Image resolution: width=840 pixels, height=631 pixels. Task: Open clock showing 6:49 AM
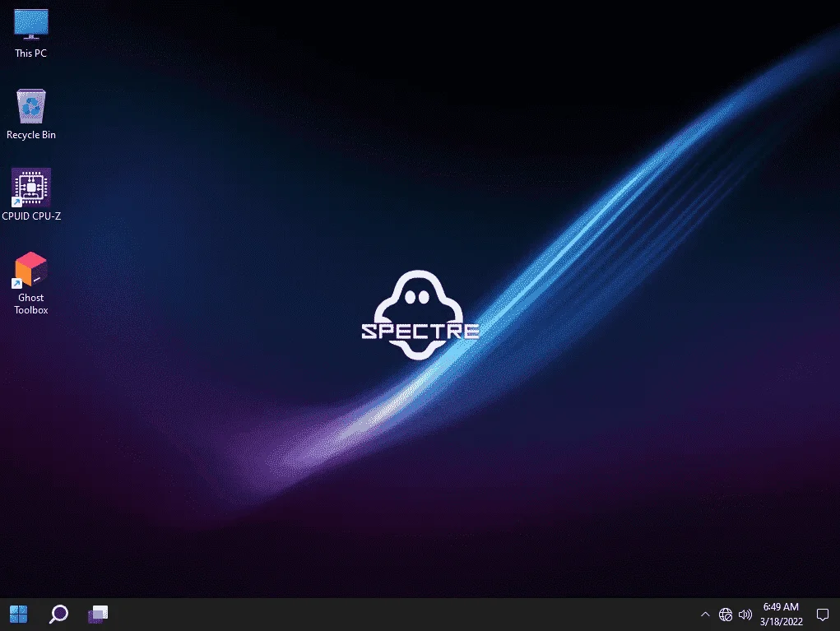click(x=781, y=614)
